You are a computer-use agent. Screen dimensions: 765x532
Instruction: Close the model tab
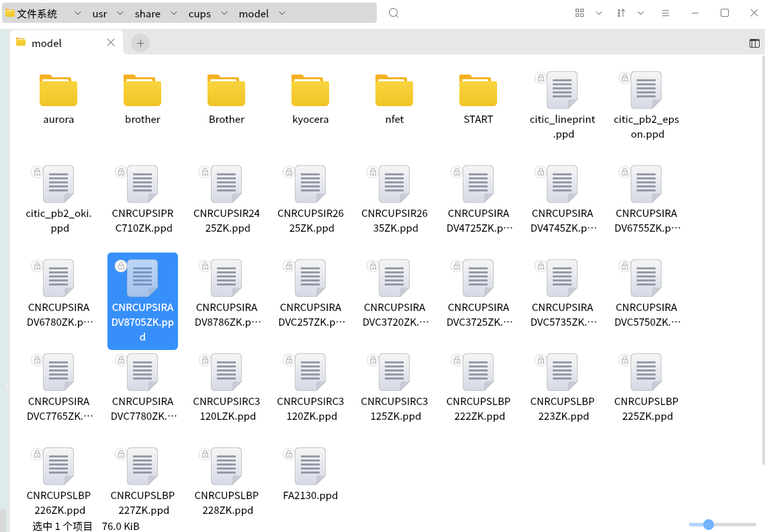(111, 43)
